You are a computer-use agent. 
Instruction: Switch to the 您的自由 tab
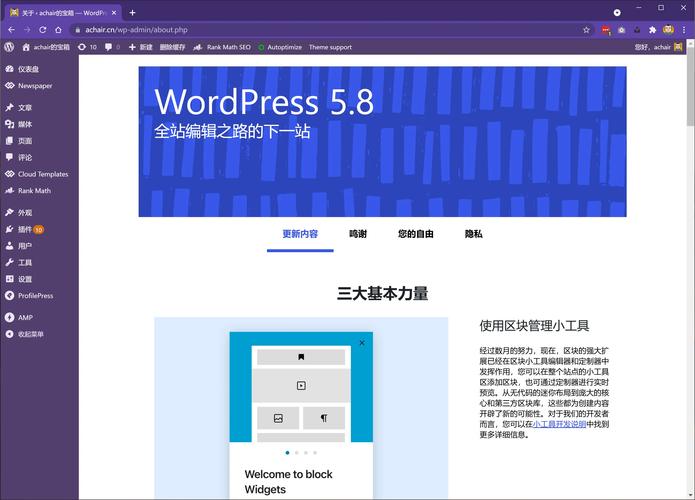tap(415, 234)
